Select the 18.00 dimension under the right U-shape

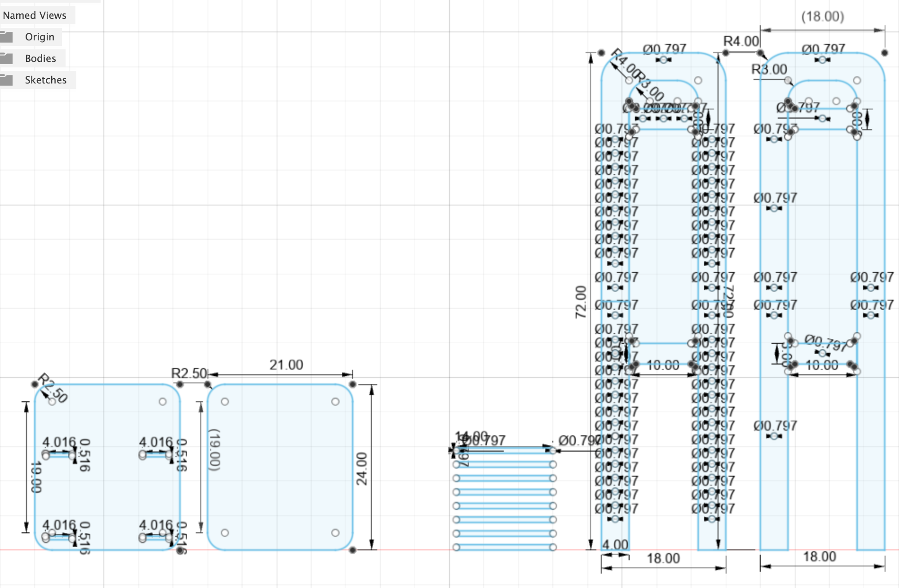820,557
